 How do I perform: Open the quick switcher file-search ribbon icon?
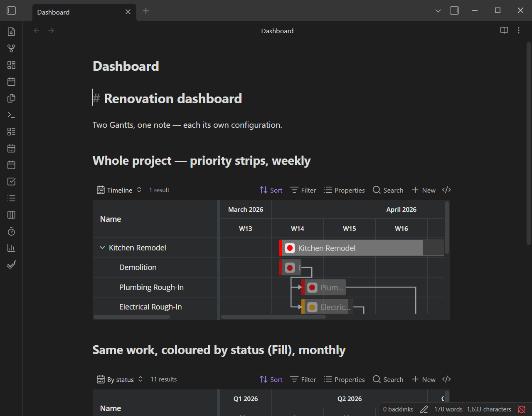pos(11,32)
